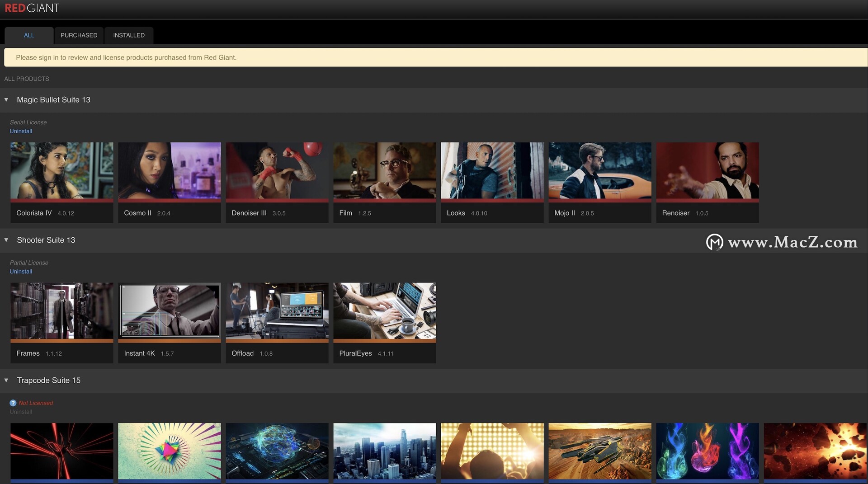
Task: Collapse the Magic Bullet Suite 13 section
Action: tap(6, 99)
